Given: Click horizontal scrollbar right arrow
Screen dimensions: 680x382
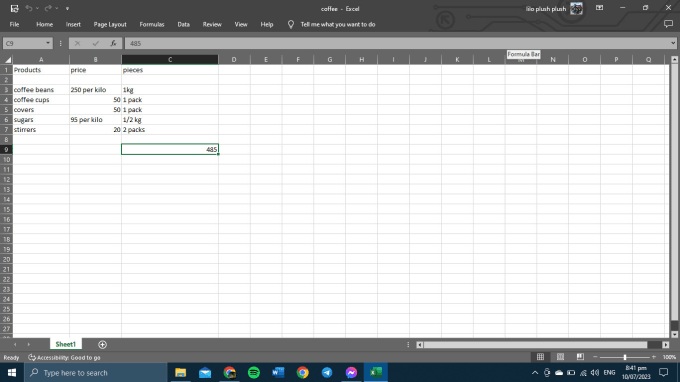Looking at the screenshot, I should point(666,345).
